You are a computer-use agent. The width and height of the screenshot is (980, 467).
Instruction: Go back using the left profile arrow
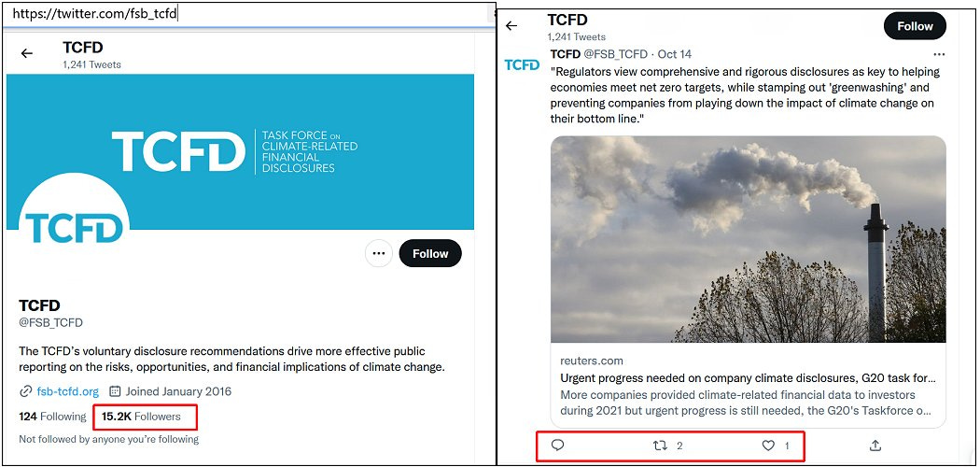point(26,54)
